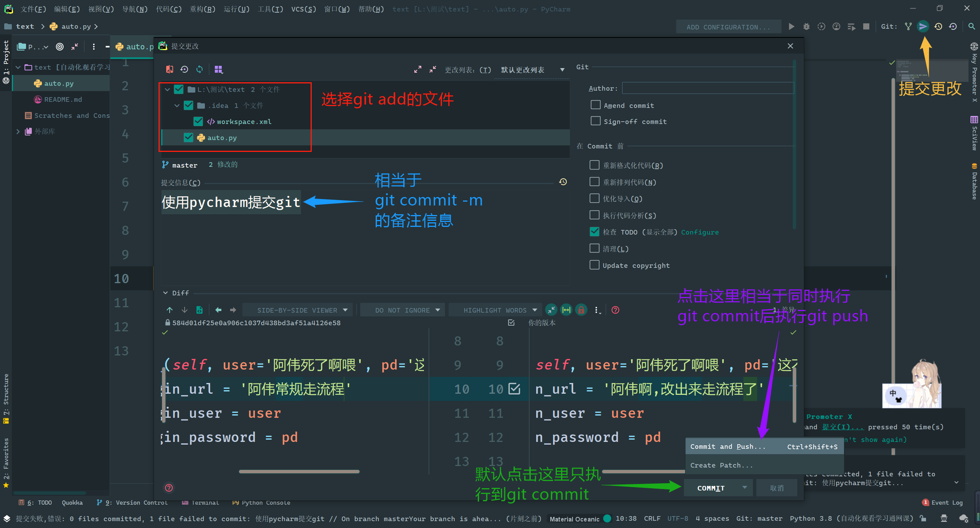This screenshot has width=980, height=528.
Task: Open commit message history via clock icon
Action: pos(563,182)
